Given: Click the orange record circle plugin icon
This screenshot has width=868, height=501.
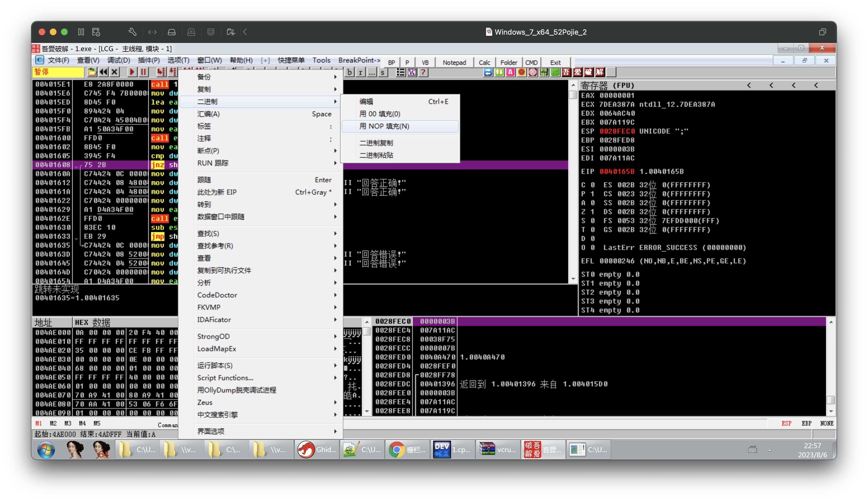Looking at the screenshot, I should point(522,72).
